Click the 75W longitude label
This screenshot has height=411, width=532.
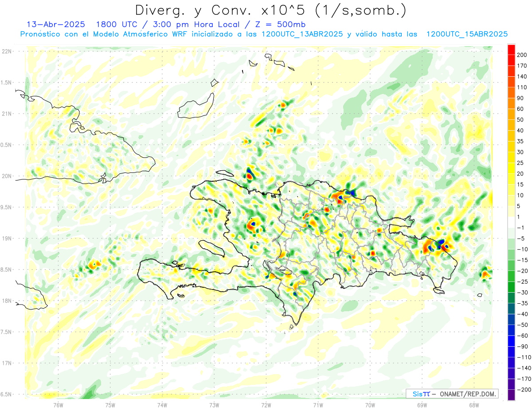[110, 405]
